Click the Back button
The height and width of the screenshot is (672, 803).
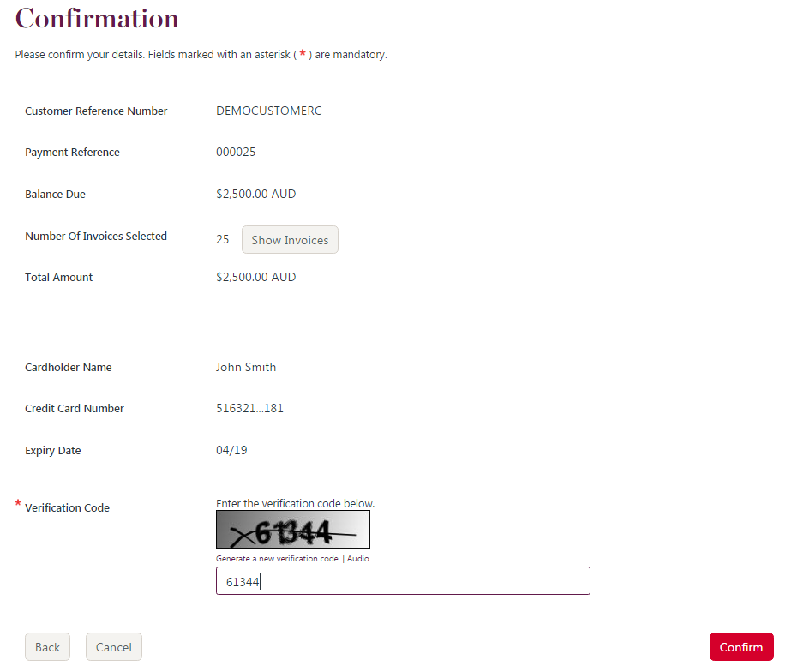click(x=47, y=646)
